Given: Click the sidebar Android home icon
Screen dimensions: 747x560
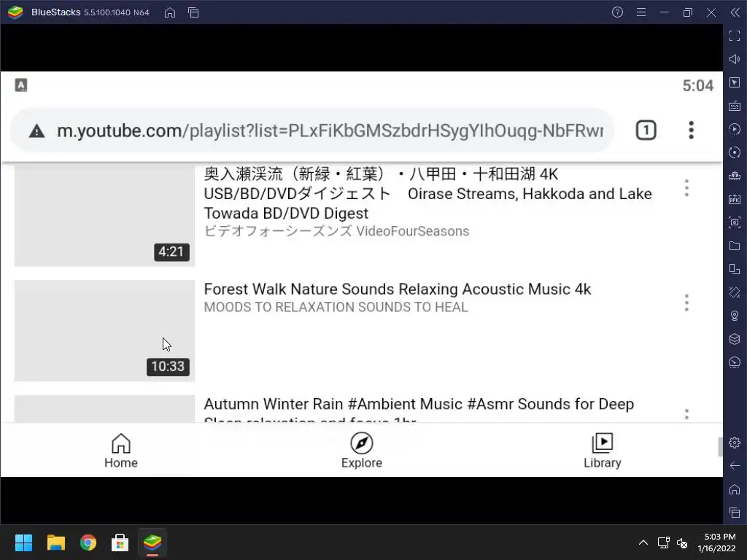Looking at the screenshot, I should (x=735, y=489).
